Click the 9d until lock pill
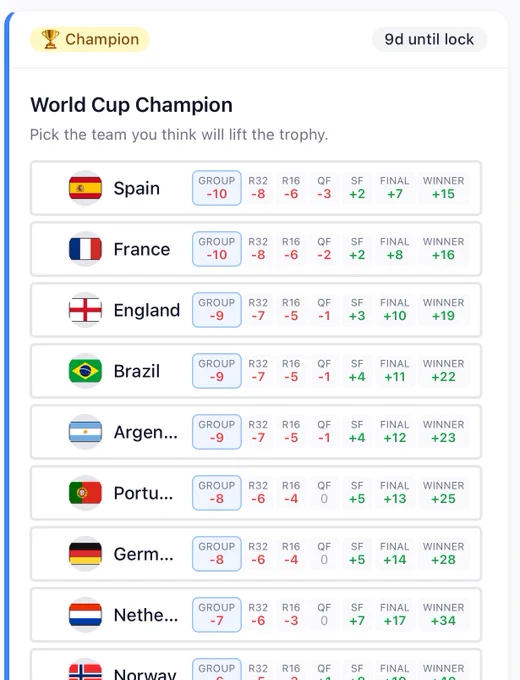 [x=429, y=39]
